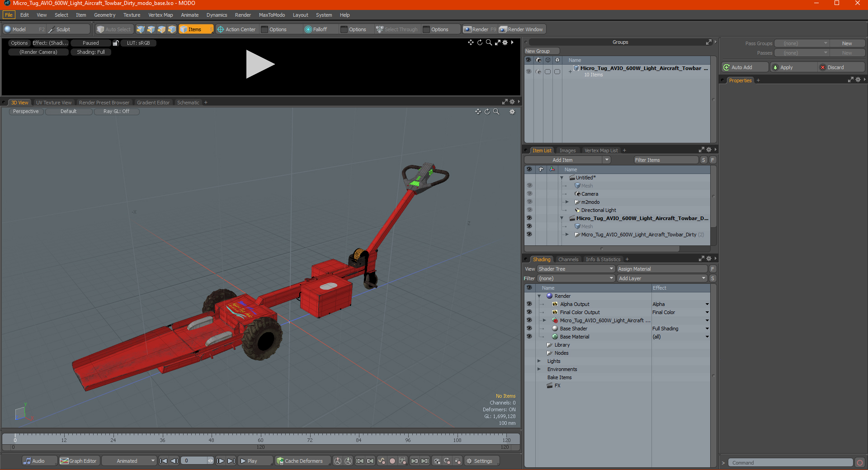
Task: Click the Filter Items field
Action: (666, 160)
